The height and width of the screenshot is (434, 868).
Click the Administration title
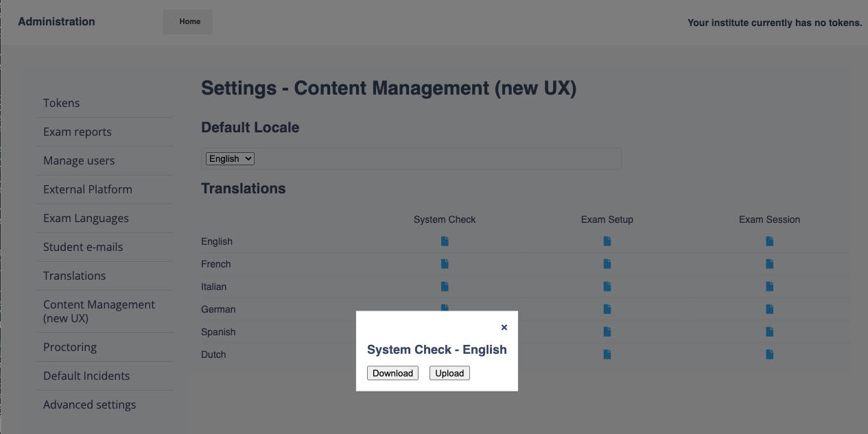56,21
